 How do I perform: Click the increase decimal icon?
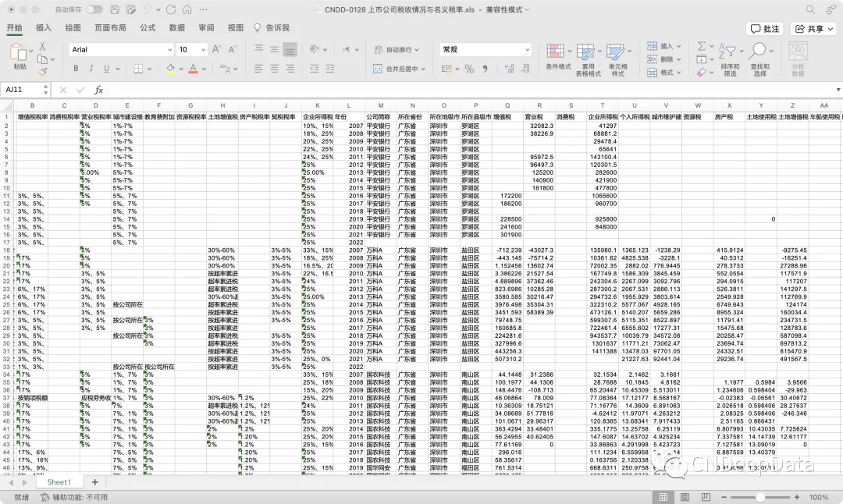point(509,69)
